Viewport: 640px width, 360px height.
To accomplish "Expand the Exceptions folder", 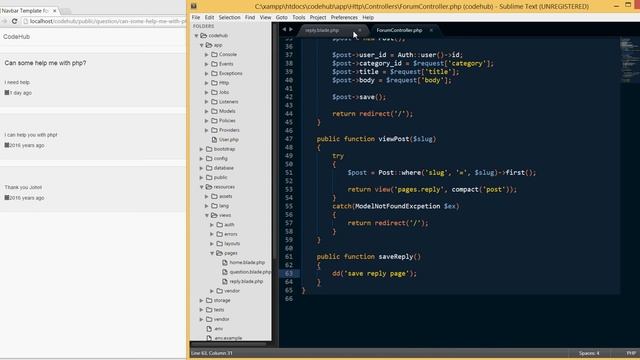I will (207, 73).
